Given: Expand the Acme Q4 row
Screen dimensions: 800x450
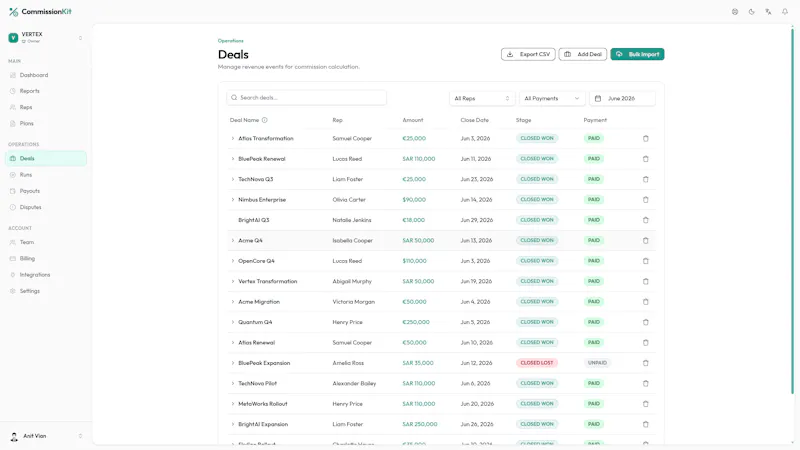Looking at the screenshot, I should click(233, 240).
